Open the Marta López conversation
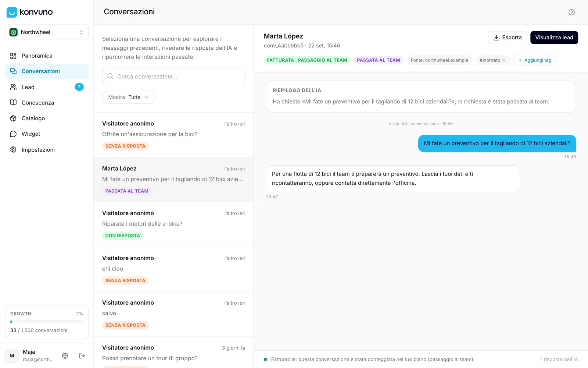This screenshot has width=588, height=368. [x=174, y=180]
